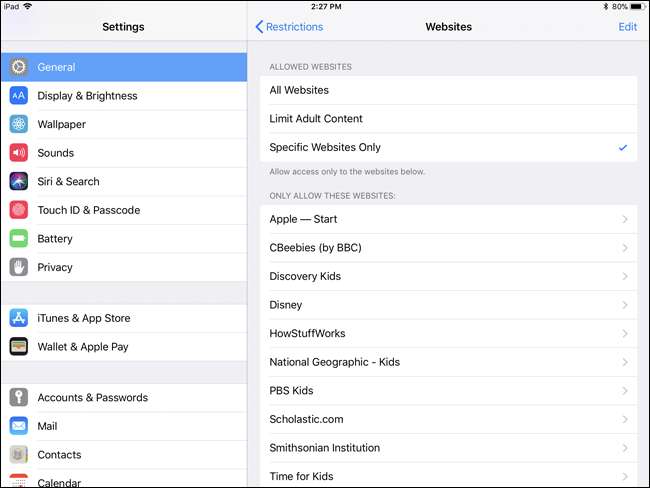Go back to Restrictions
The width and height of the screenshot is (650, 488).
[x=289, y=27]
